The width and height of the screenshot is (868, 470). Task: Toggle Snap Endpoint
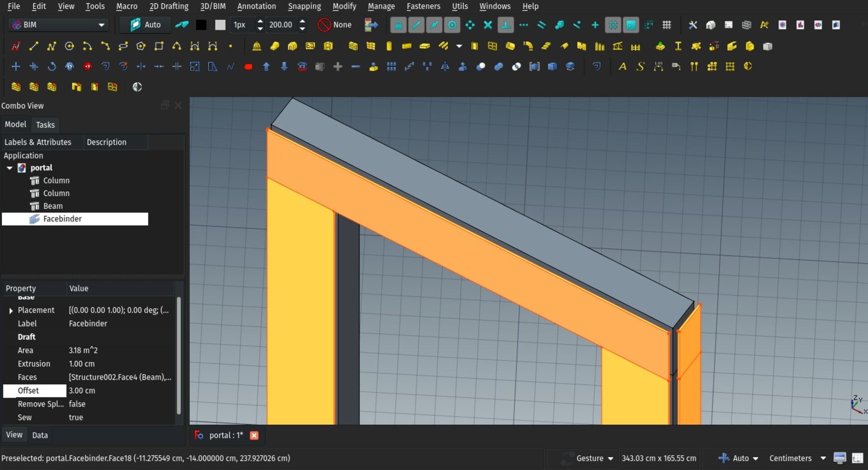coord(416,25)
